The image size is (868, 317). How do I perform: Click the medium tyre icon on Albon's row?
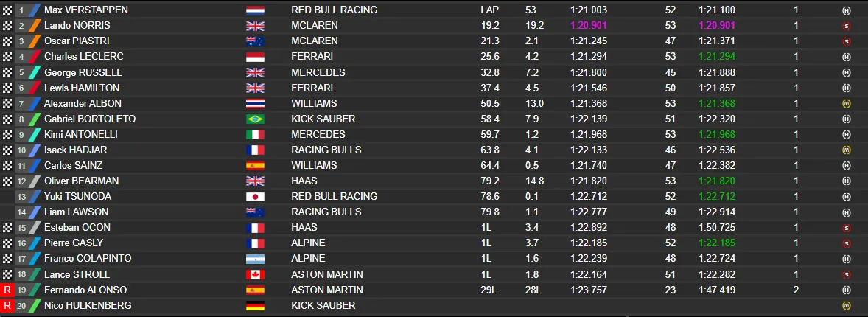[x=846, y=103]
